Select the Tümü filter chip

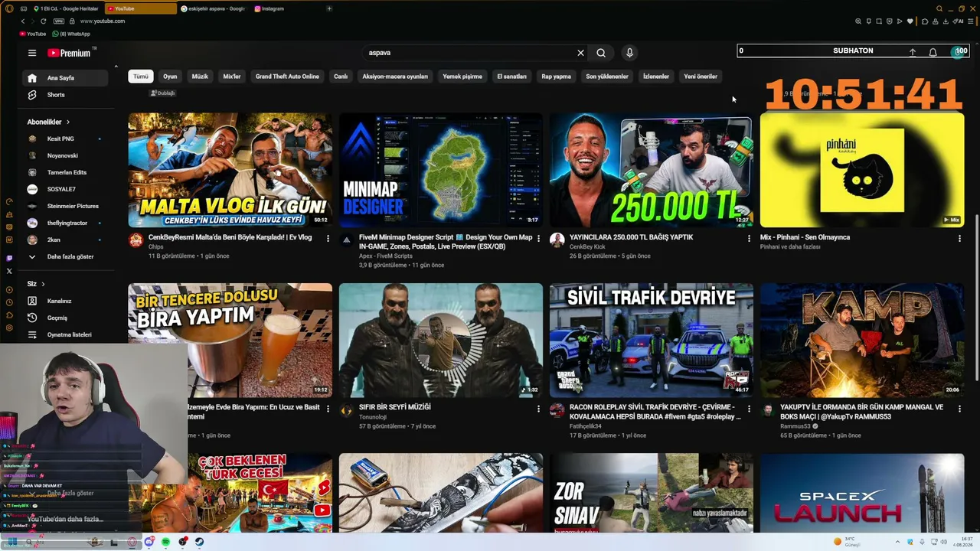(141, 77)
